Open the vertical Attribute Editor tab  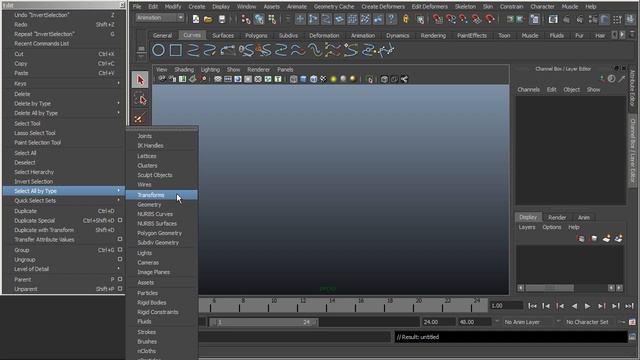(x=632, y=88)
